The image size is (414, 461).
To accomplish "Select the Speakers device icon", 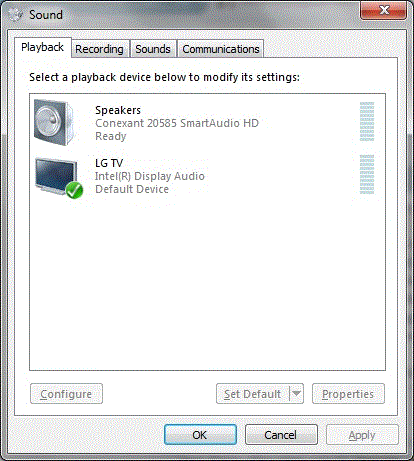I will pyautogui.click(x=55, y=122).
